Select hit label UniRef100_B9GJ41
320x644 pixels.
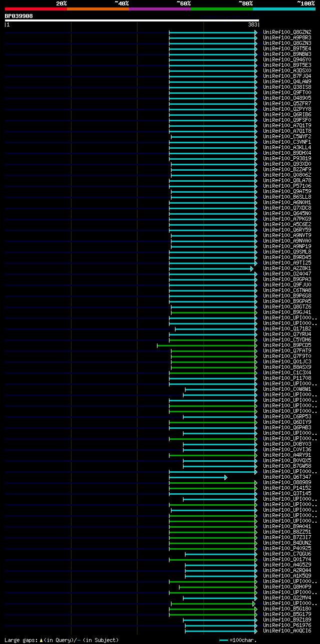[287, 312]
